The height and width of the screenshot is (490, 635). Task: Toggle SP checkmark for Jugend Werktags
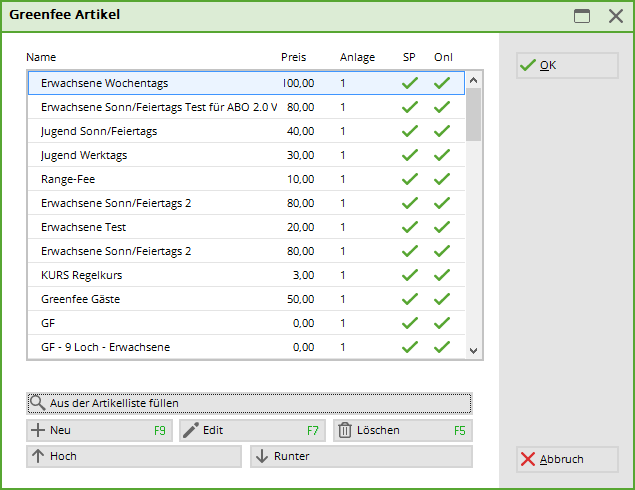click(409, 155)
